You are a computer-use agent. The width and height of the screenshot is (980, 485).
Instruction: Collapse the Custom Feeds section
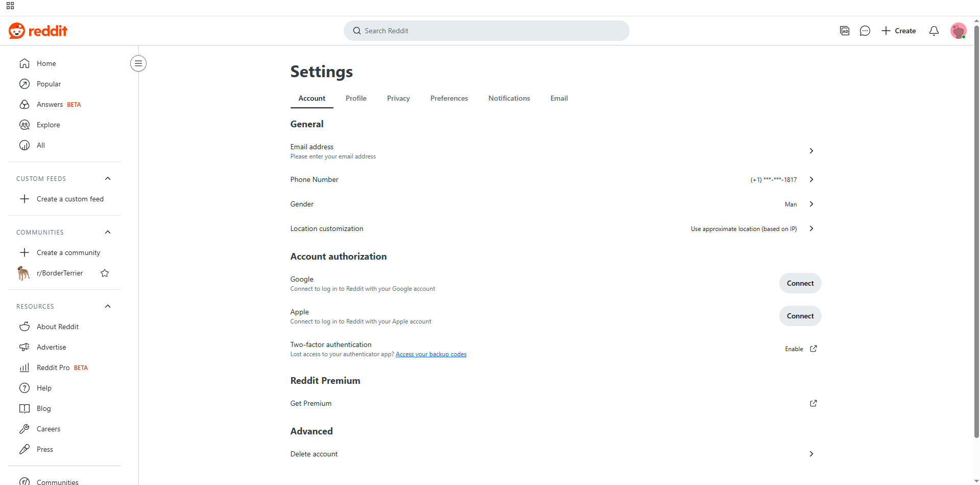pyautogui.click(x=108, y=178)
